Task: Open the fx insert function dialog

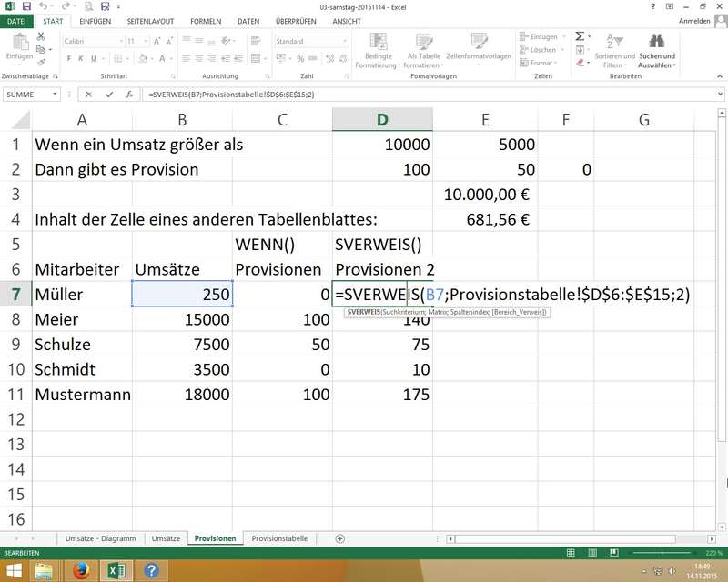Action: pyautogui.click(x=126, y=94)
